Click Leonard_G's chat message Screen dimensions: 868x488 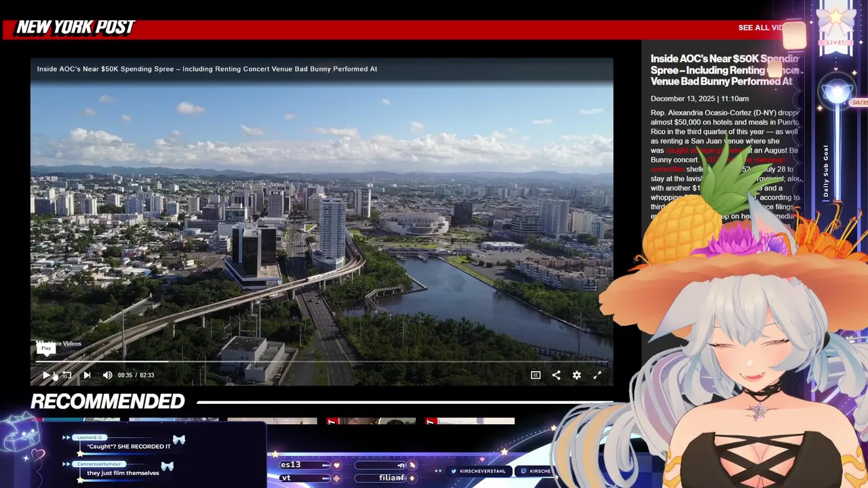pos(129,447)
